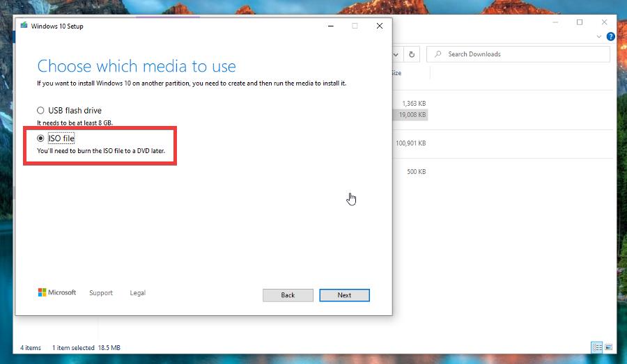Image resolution: width=627 pixels, height=364 pixels.
Task: Click the 'Choose which media to use' heading
Action: [x=137, y=66]
